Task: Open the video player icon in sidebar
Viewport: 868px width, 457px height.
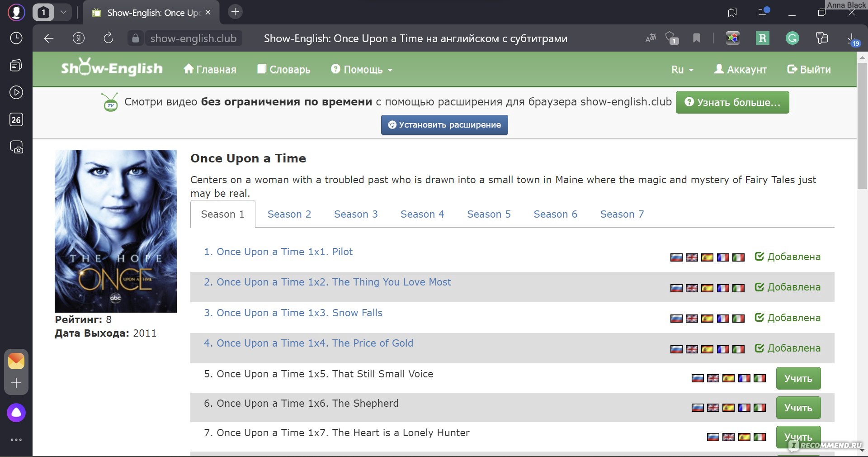Action: 16,93
